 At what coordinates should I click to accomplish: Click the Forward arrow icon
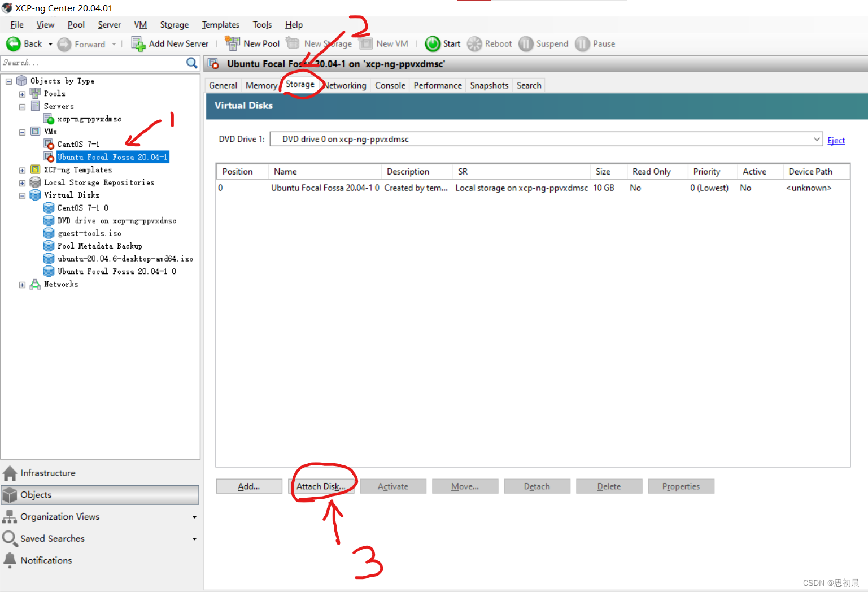point(64,44)
